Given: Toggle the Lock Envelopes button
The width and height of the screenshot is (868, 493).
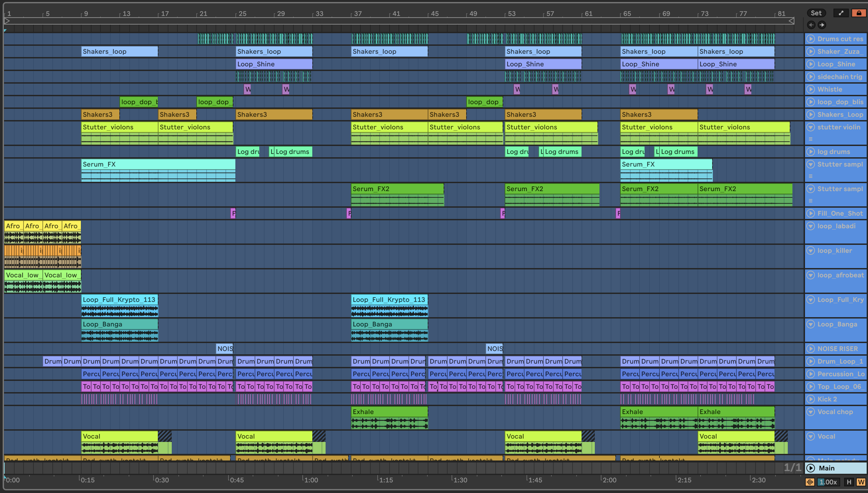Looking at the screenshot, I should 858,13.
